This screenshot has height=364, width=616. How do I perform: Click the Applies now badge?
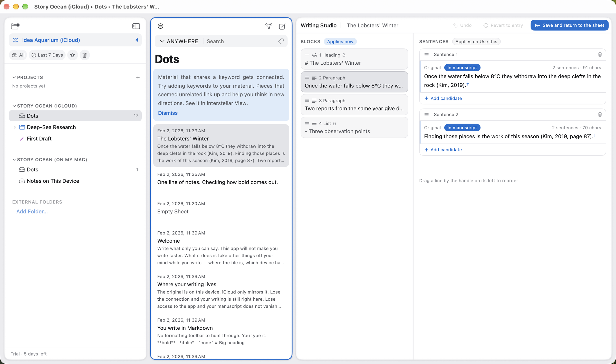(x=340, y=42)
